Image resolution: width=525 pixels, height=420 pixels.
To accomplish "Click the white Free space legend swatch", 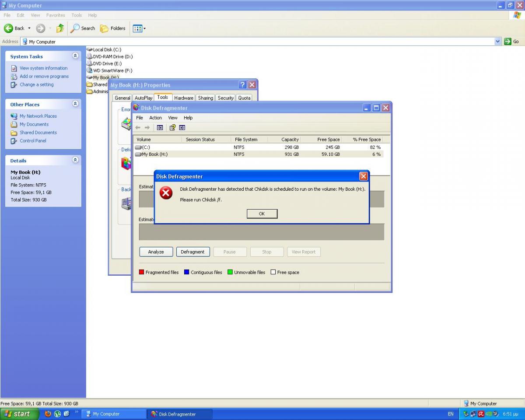I will (273, 272).
